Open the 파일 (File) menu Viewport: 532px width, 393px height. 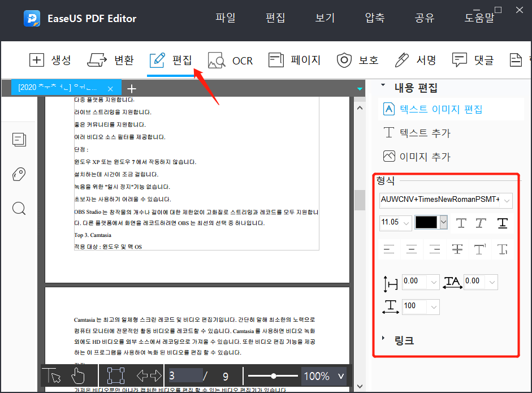point(226,18)
